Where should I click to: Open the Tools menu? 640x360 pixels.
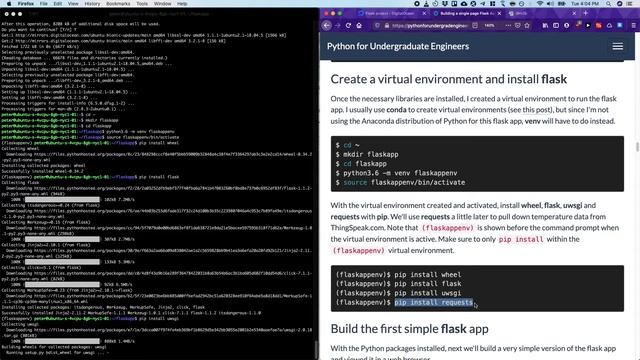(142, 4)
